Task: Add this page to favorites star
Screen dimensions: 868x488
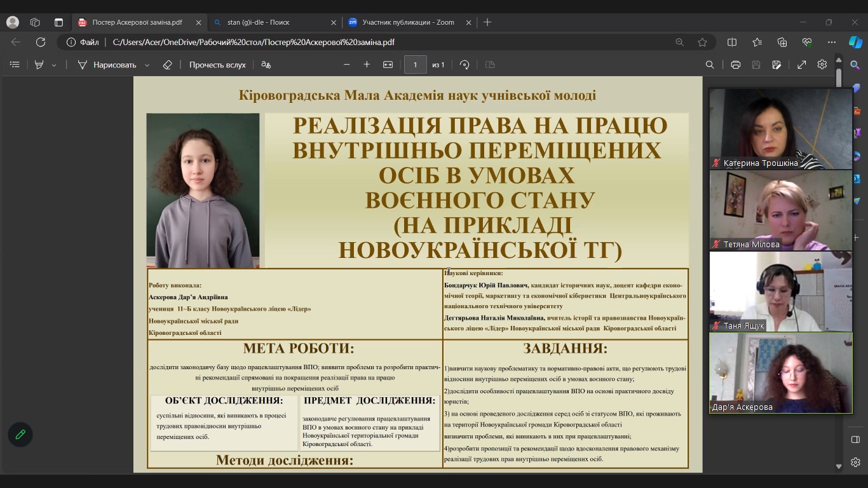Action: 702,42
